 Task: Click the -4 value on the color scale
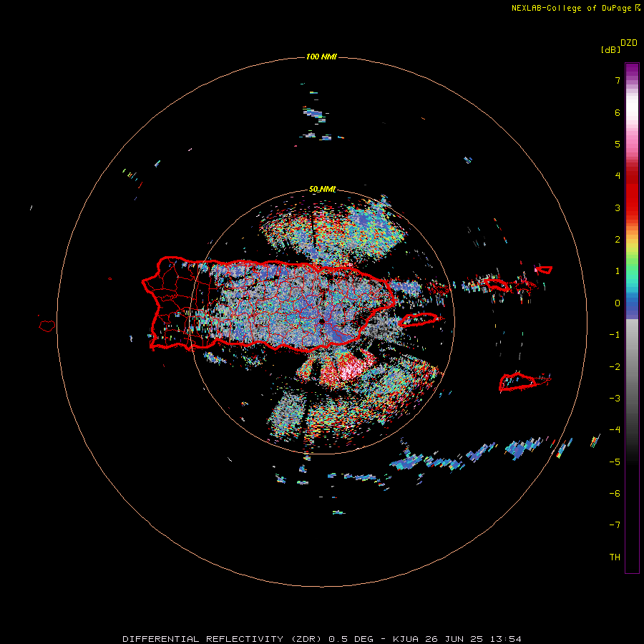615,429
